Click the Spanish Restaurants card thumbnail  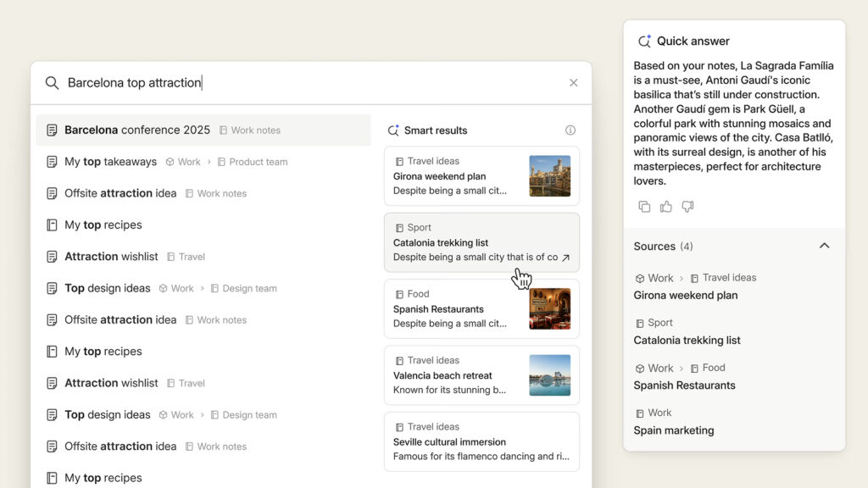(x=549, y=308)
